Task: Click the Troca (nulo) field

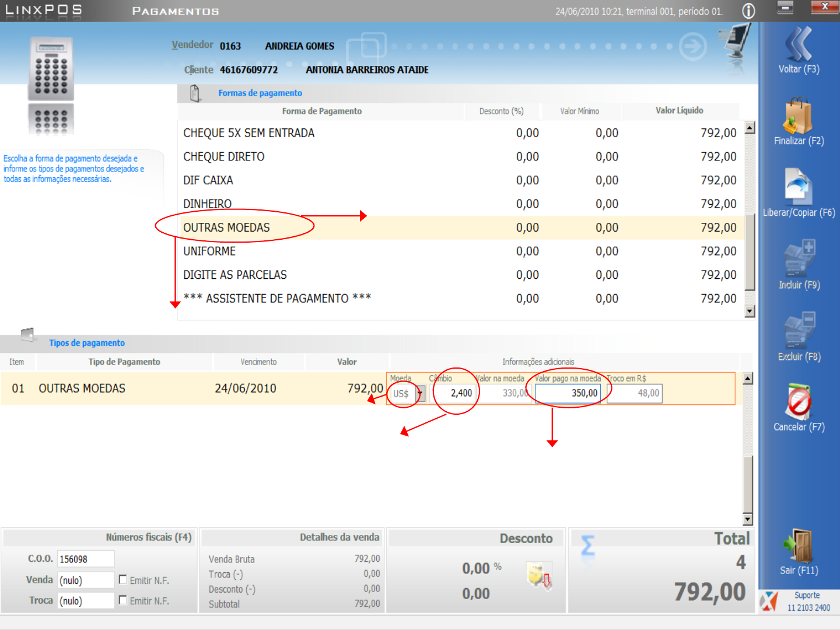Action: pyautogui.click(x=86, y=600)
